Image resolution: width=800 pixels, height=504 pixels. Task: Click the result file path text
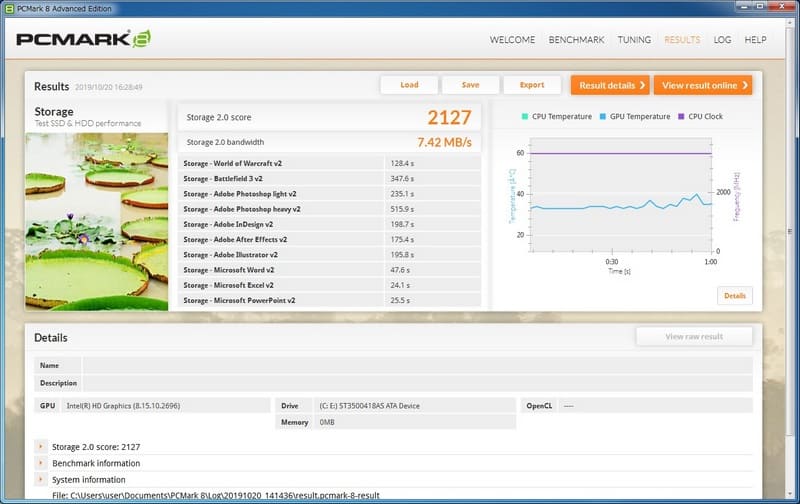[216, 495]
